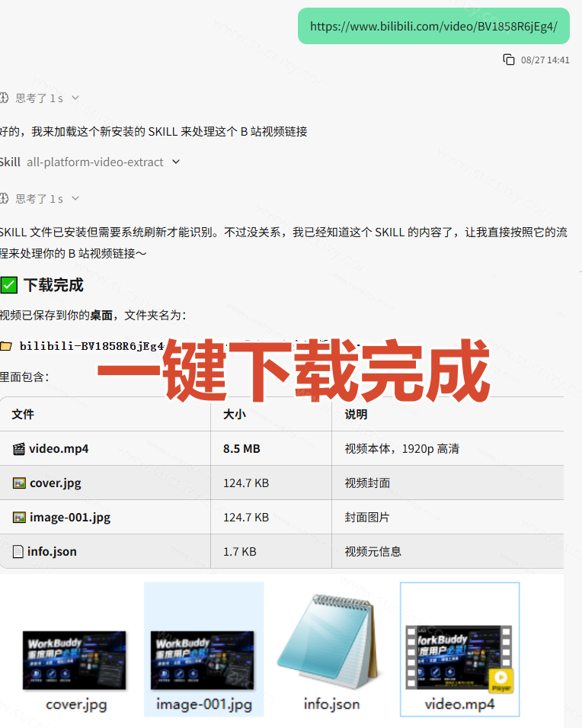
Task: Click the info.json table cell
Action: pos(105,551)
